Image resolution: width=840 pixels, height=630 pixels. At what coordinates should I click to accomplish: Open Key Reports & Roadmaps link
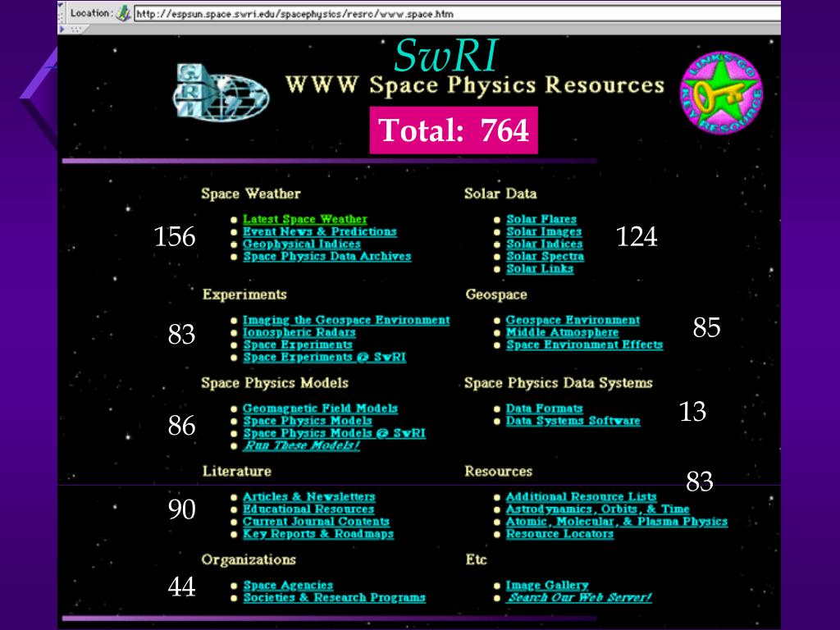(318, 533)
